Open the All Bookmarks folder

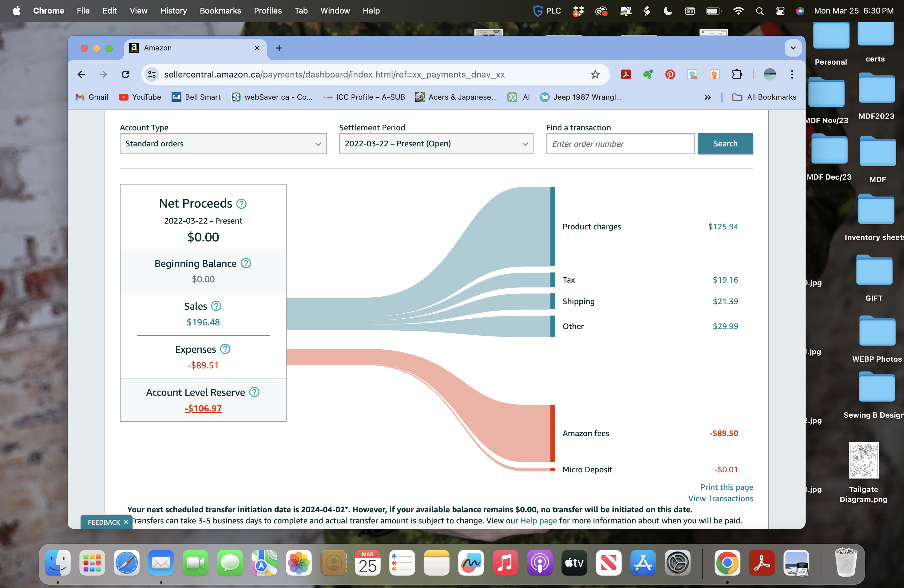click(764, 97)
